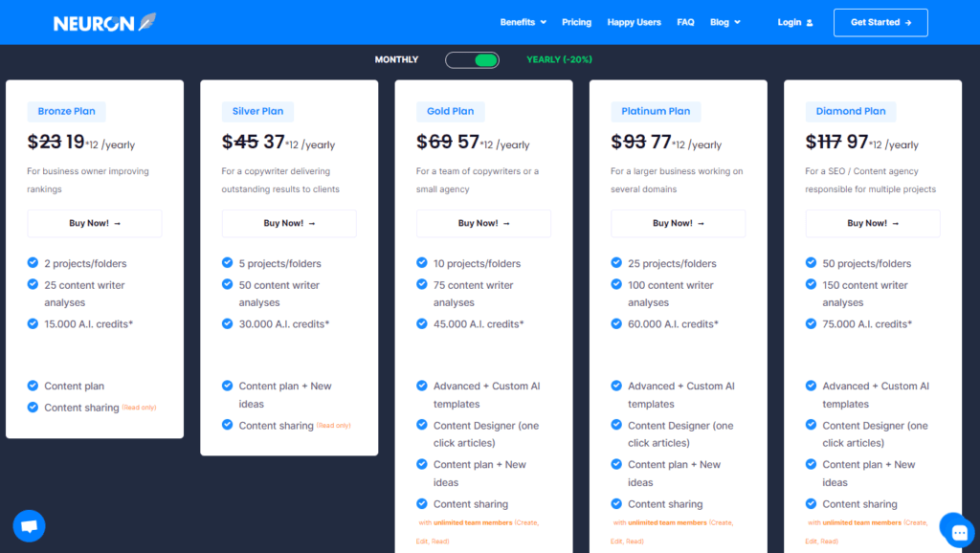Open the Pricing menu item

pos(576,22)
